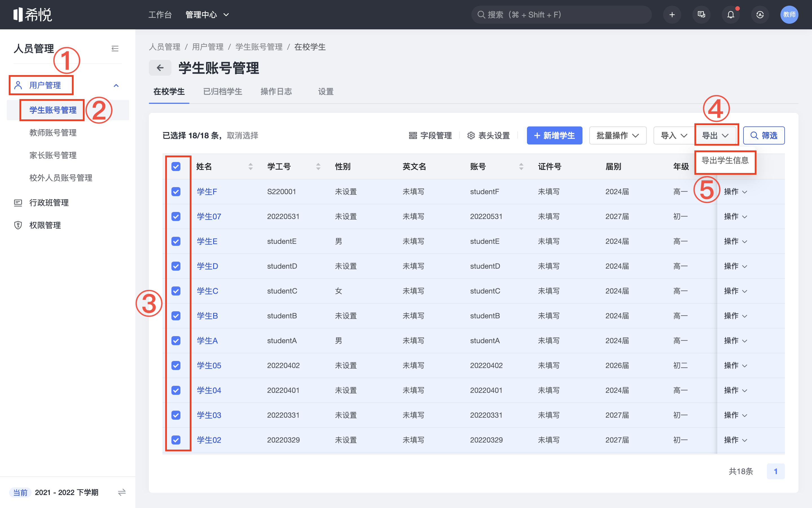Sort by 账号 column arrows

tap(521, 166)
